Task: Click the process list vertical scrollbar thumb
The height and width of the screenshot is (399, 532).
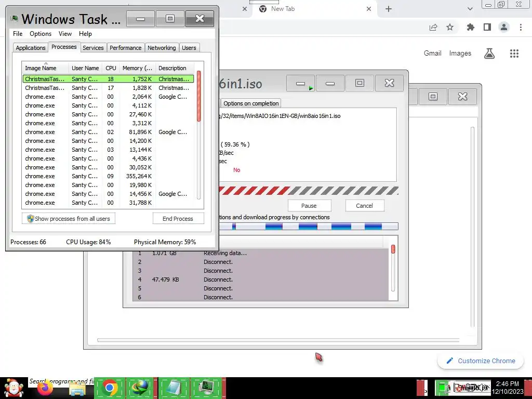Action: point(199,96)
